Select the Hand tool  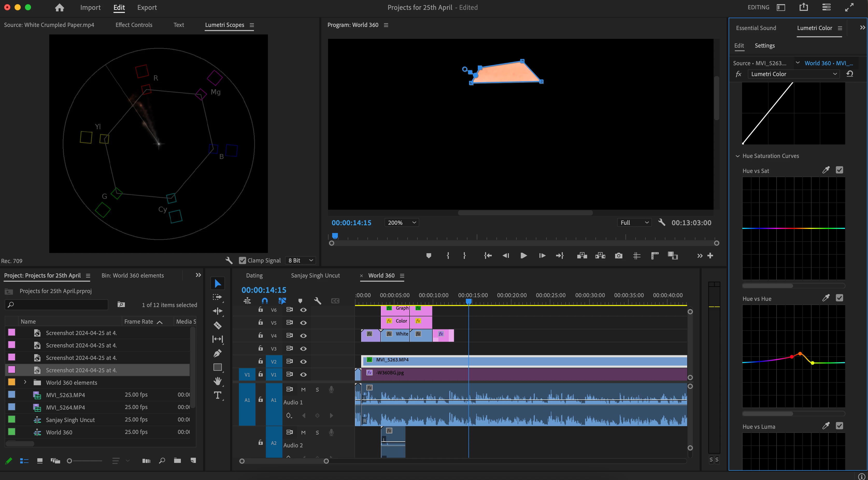point(217,381)
